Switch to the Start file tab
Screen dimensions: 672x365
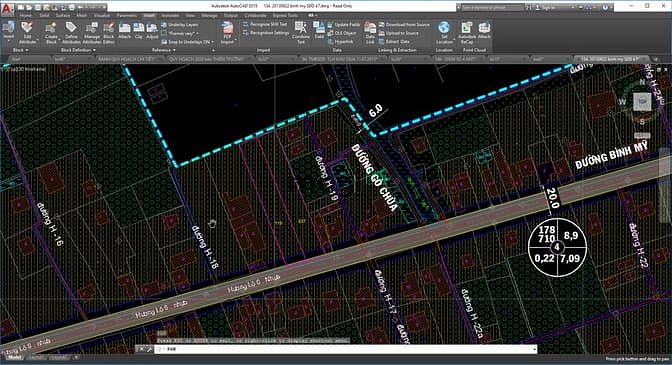coord(16,59)
